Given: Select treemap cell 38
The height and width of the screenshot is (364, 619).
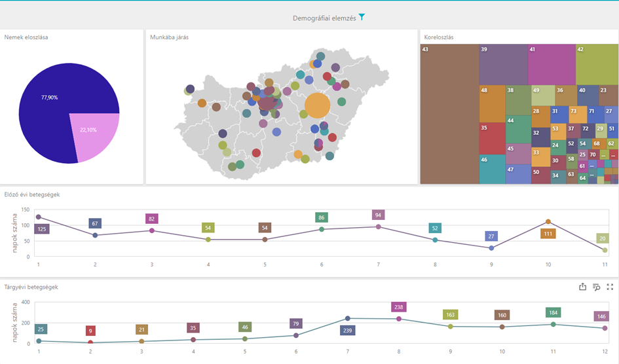Looking at the screenshot, I should (519, 100).
